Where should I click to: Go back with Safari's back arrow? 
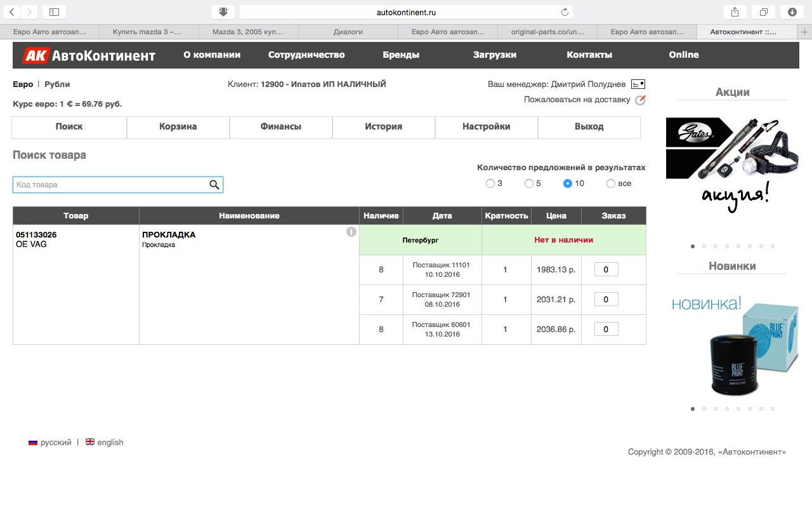coord(13,12)
